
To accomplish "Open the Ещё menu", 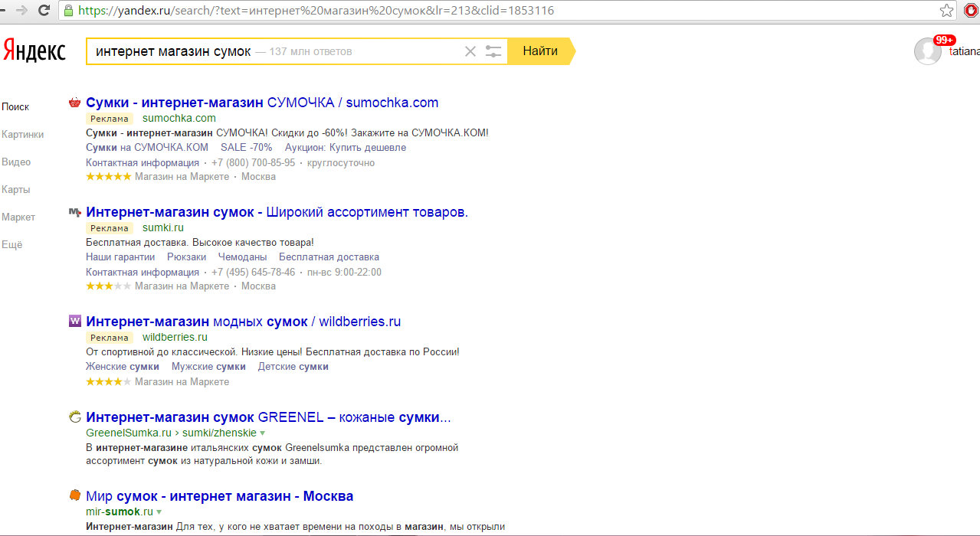I will point(12,245).
